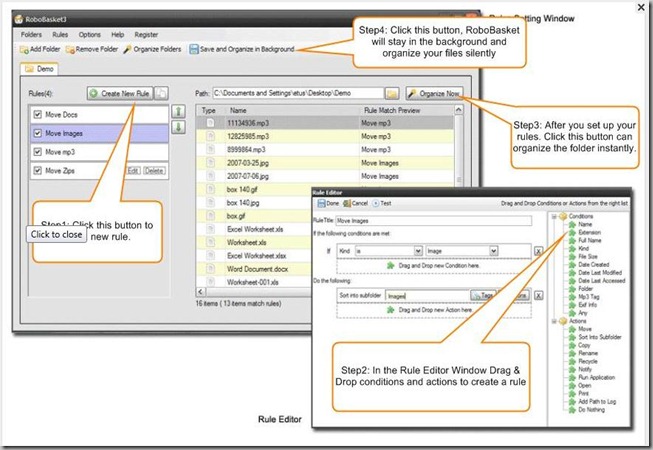Uncheck the Move Images rule checkbox
The image size is (653, 450).
coord(37,133)
